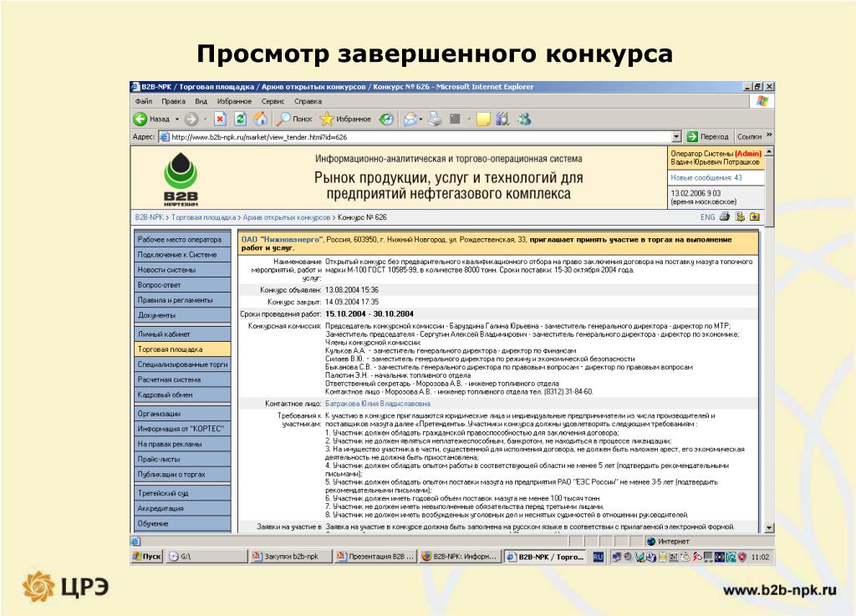Click the add-to-favorites icon in breadcrumb bar
The image size is (856, 616).
tap(755, 216)
